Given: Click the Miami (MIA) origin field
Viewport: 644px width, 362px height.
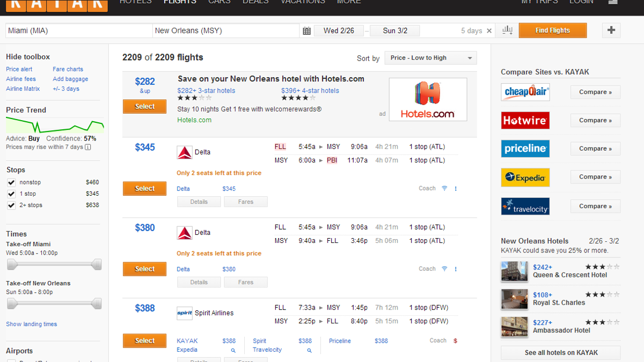Looking at the screenshot, I should pyautogui.click(x=79, y=31).
